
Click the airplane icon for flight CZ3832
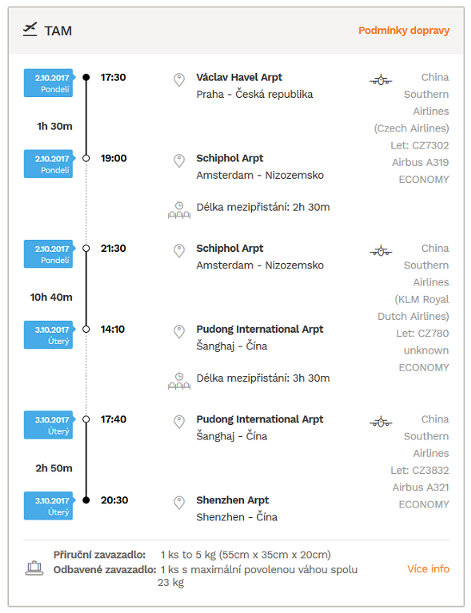coord(381,422)
